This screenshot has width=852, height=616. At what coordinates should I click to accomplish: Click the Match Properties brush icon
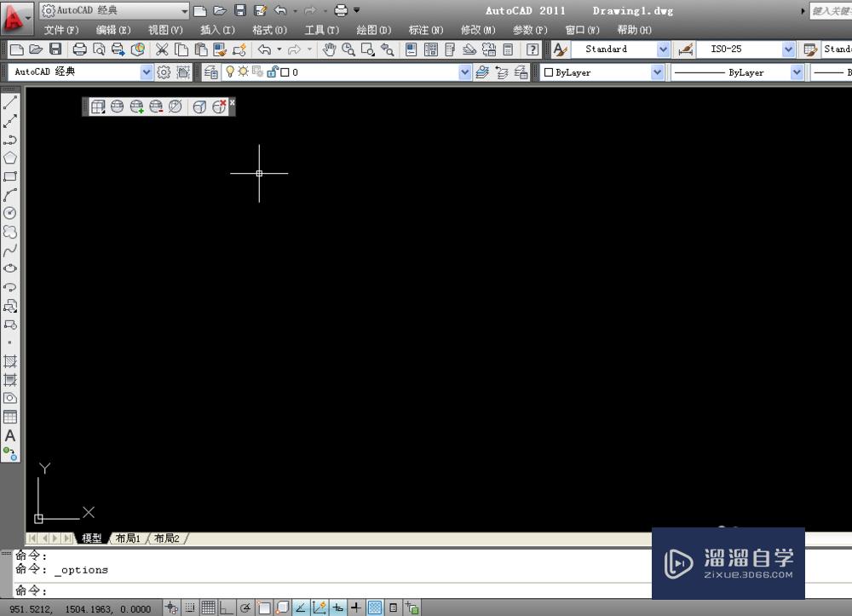coord(220,49)
